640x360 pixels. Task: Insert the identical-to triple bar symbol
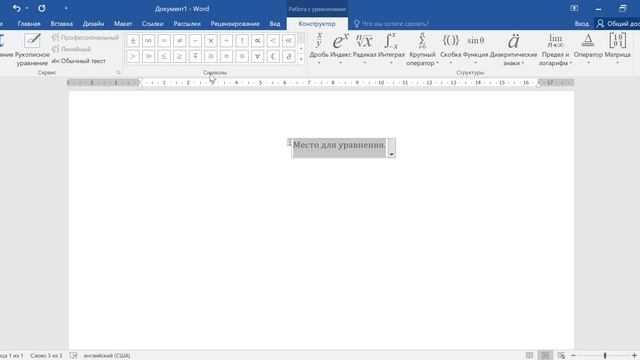[x=242, y=56]
